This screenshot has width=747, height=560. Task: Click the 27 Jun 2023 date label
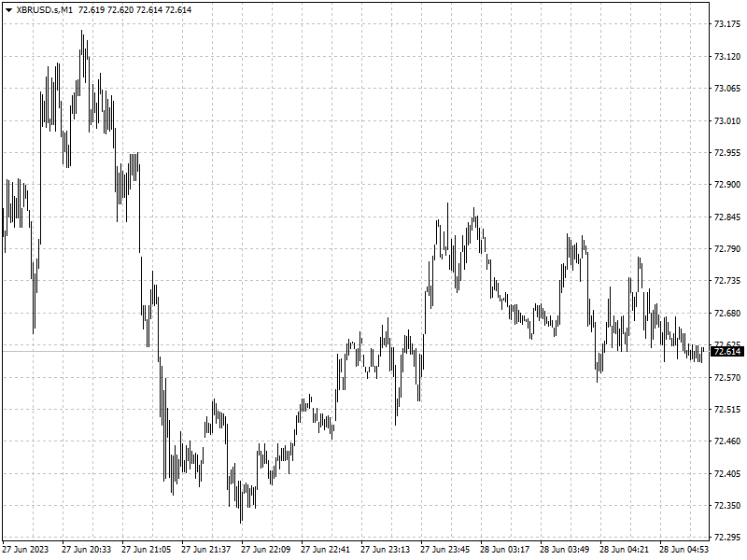[26, 550]
